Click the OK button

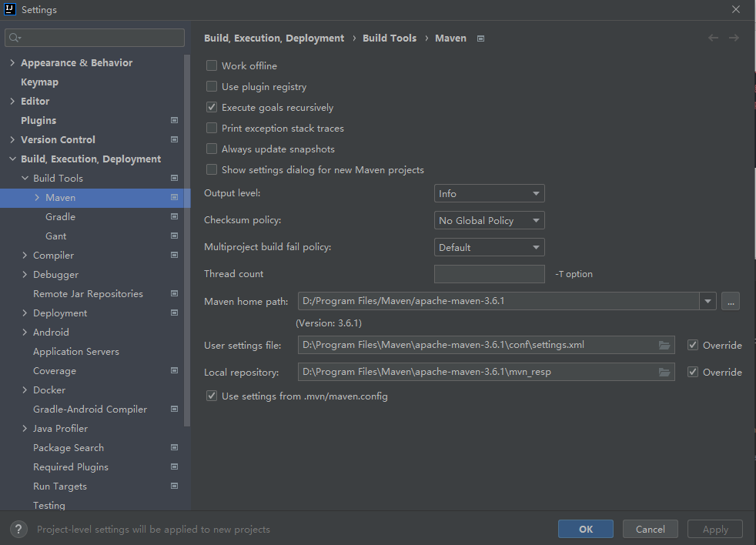(x=586, y=529)
